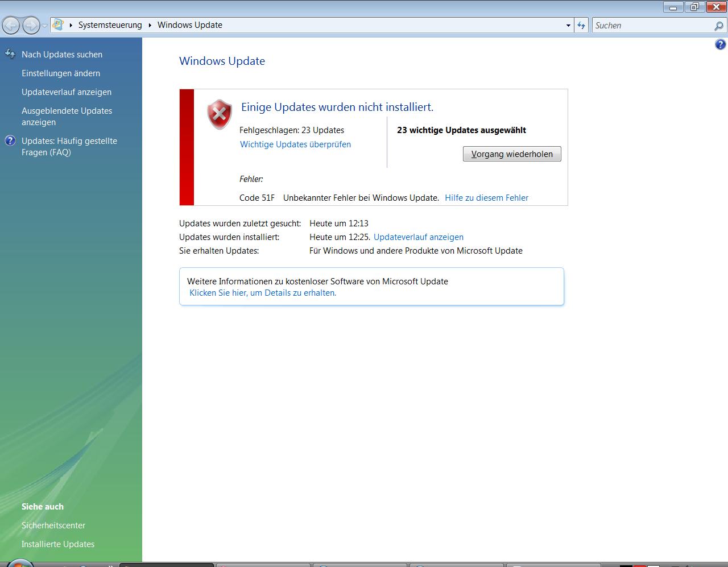Open Sicherheitscenter under Siehe auch
The width and height of the screenshot is (728, 567).
point(53,525)
